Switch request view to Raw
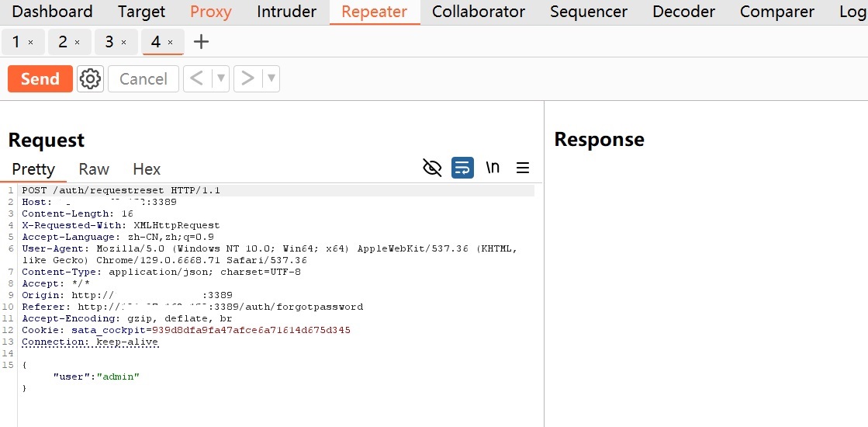Screen dimensions: 868x427 pyautogui.click(x=94, y=169)
